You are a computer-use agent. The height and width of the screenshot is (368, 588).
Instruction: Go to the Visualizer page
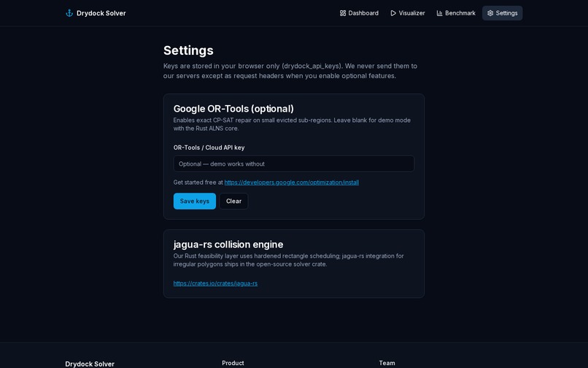tap(408, 13)
